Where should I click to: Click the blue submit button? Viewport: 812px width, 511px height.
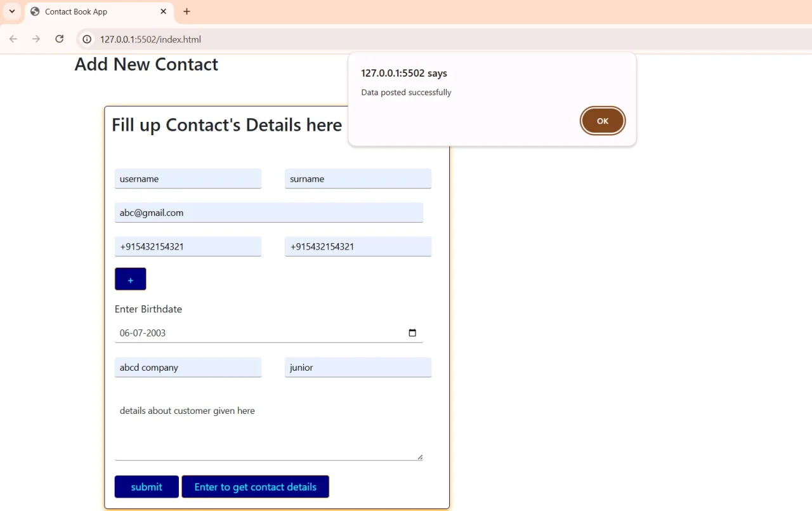147,487
